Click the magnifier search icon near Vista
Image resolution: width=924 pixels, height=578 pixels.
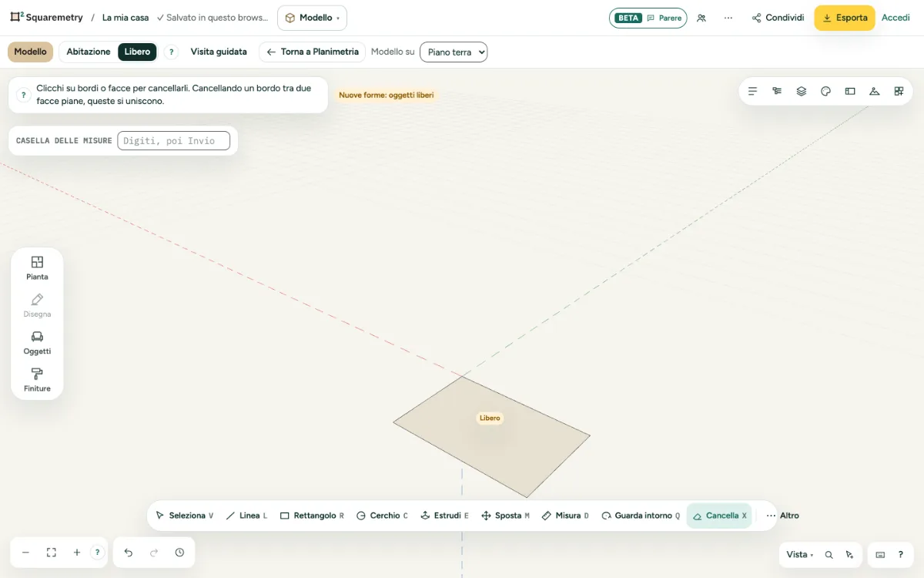coord(829,555)
